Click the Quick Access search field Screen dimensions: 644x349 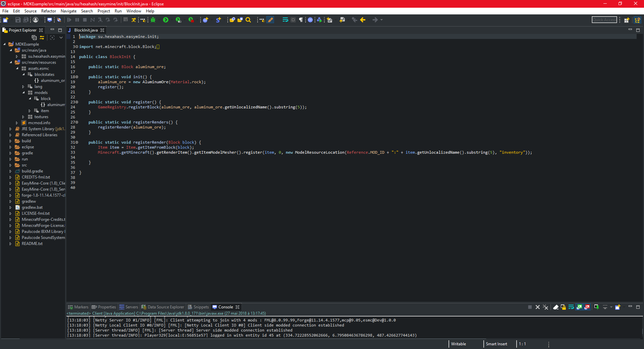pos(604,20)
